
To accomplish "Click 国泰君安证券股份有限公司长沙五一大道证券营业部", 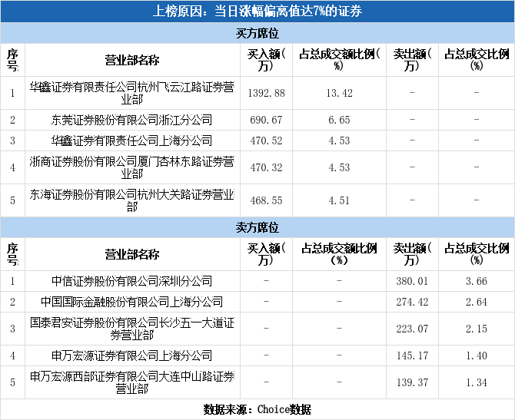I will click(132, 329).
